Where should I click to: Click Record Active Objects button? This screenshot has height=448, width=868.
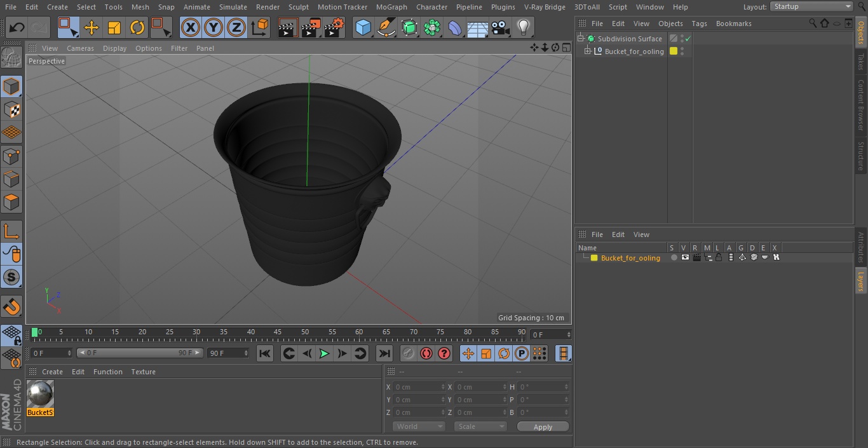[x=409, y=354]
